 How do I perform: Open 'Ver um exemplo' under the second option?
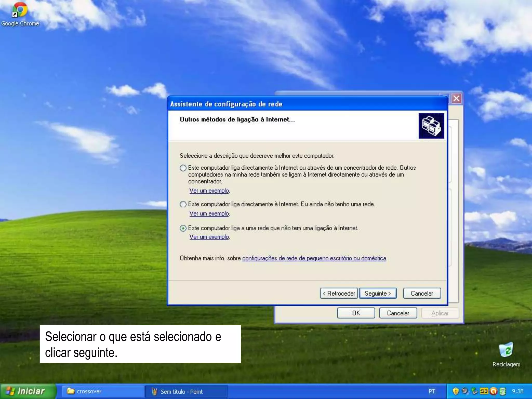(x=209, y=214)
